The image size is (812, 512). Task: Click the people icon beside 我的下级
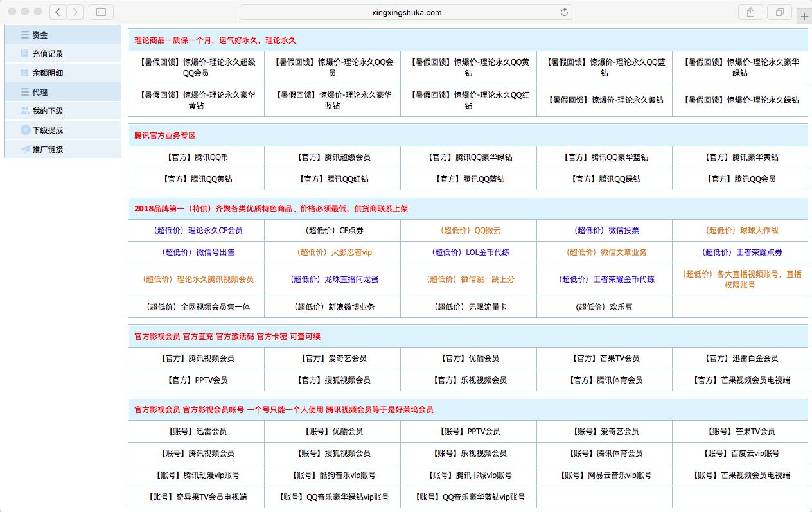pos(25,111)
